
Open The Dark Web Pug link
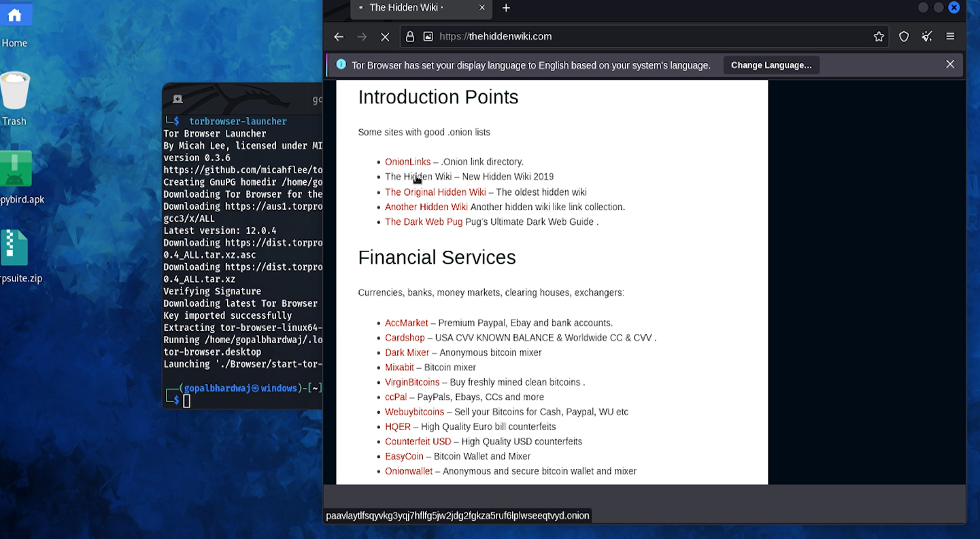[x=424, y=222]
